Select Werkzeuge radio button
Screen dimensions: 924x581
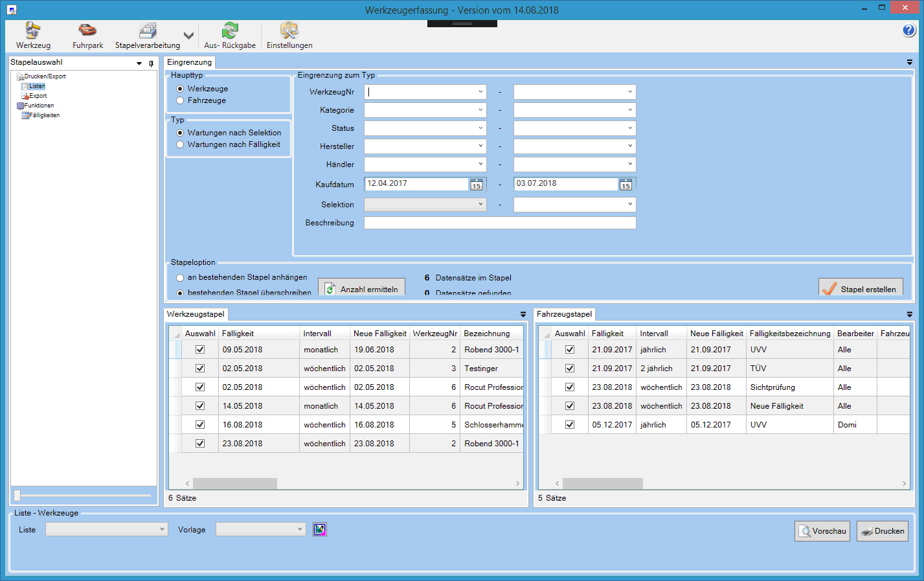click(x=180, y=89)
